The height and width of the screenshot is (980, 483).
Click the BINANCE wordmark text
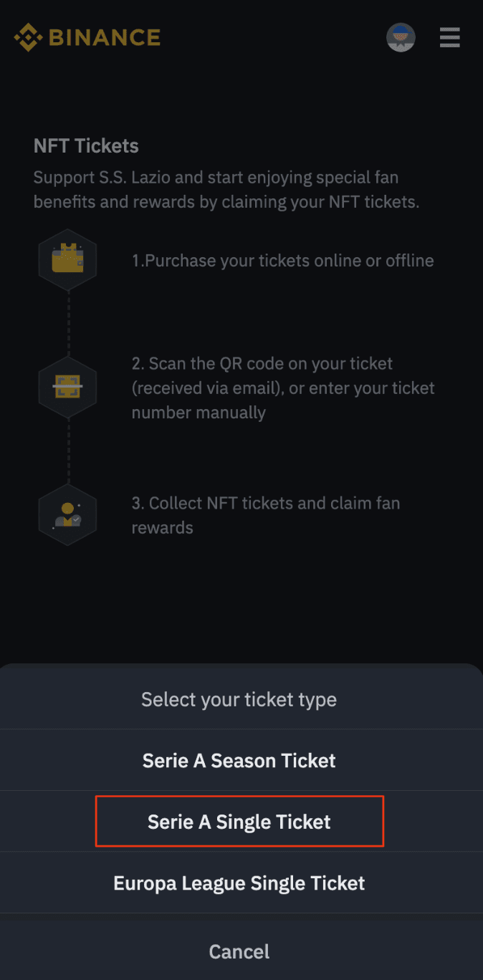tap(105, 37)
